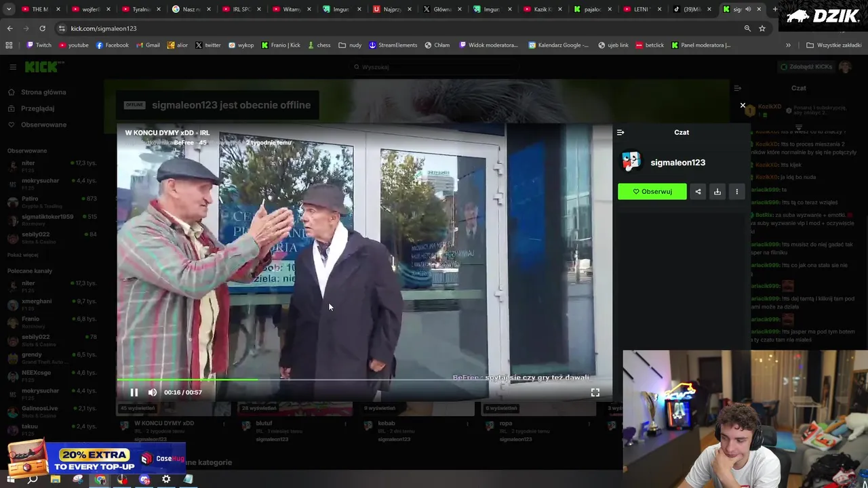Collapse the background Czat panel

point(738,88)
